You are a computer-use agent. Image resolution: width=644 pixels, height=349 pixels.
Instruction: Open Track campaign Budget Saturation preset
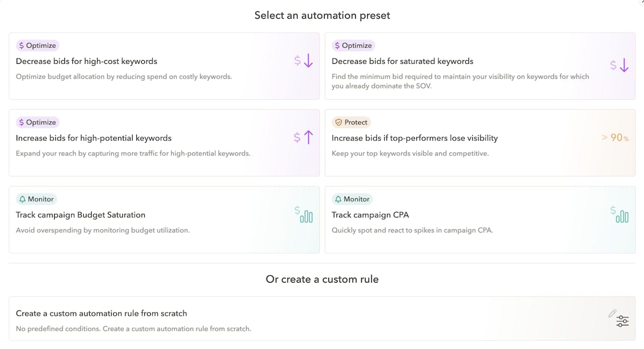(x=80, y=215)
